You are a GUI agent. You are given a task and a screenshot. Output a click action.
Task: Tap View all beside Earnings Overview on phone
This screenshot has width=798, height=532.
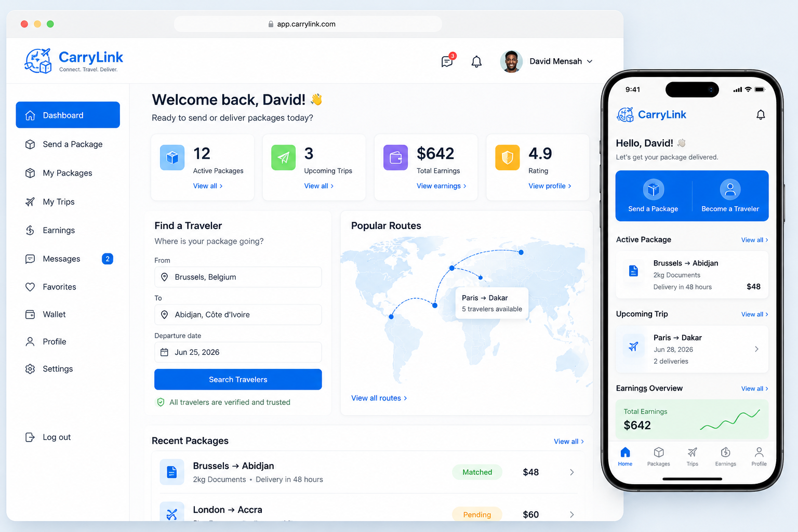754,389
